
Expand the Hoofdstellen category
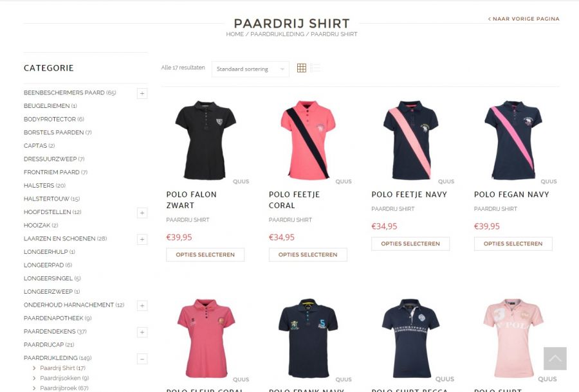point(142,213)
